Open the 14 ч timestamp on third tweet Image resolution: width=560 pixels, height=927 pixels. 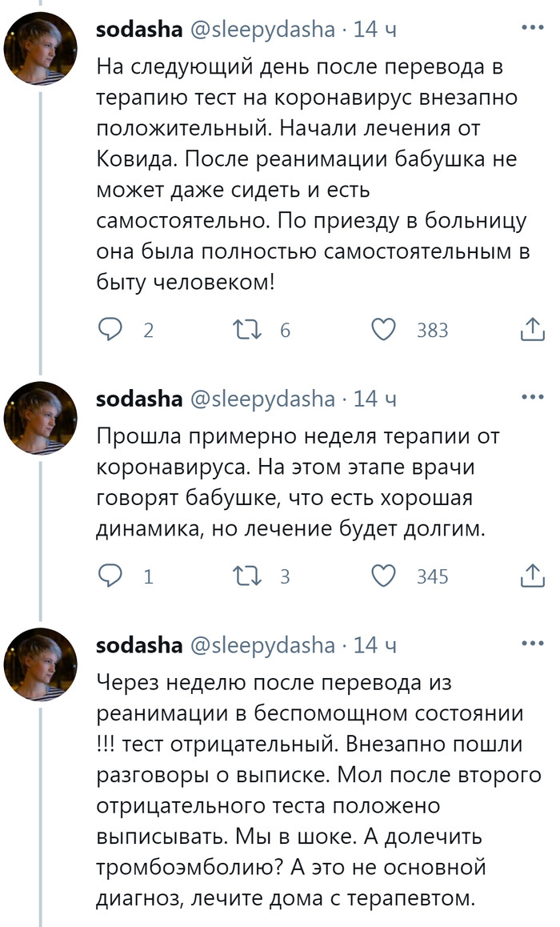[x=374, y=645]
